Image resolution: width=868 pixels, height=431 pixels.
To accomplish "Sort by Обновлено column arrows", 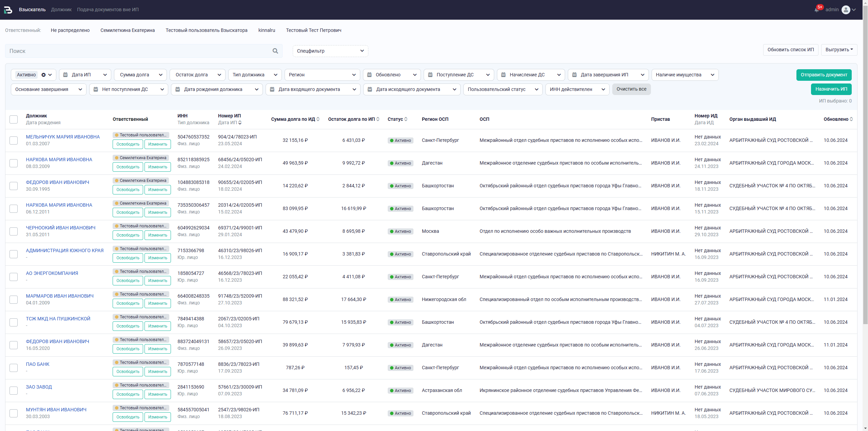I will [851, 119].
